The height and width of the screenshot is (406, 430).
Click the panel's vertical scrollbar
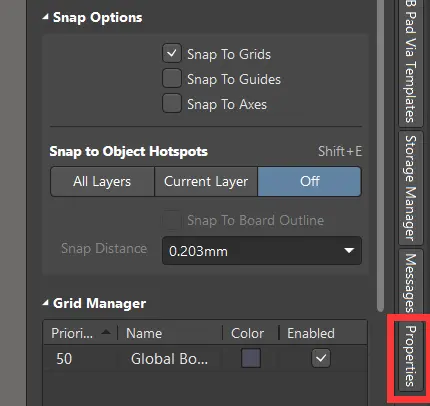[380, 155]
